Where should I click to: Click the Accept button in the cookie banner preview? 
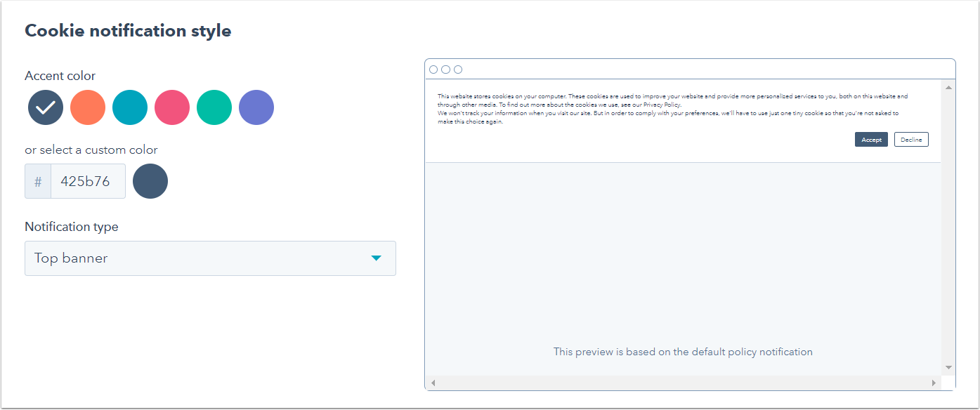(x=870, y=139)
